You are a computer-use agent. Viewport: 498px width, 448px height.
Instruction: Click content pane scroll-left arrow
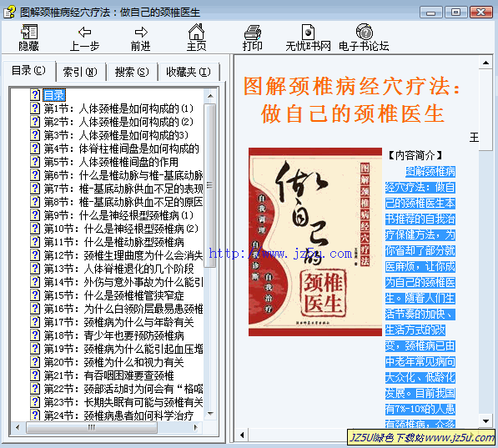coord(242,435)
